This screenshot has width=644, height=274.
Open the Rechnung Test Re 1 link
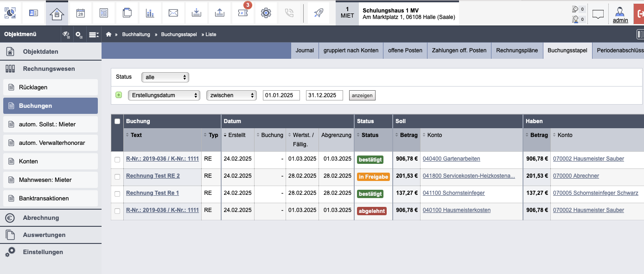pos(153,193)
